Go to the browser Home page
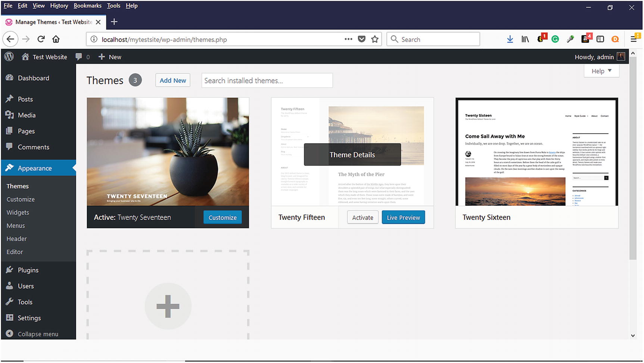 (56, 39)
